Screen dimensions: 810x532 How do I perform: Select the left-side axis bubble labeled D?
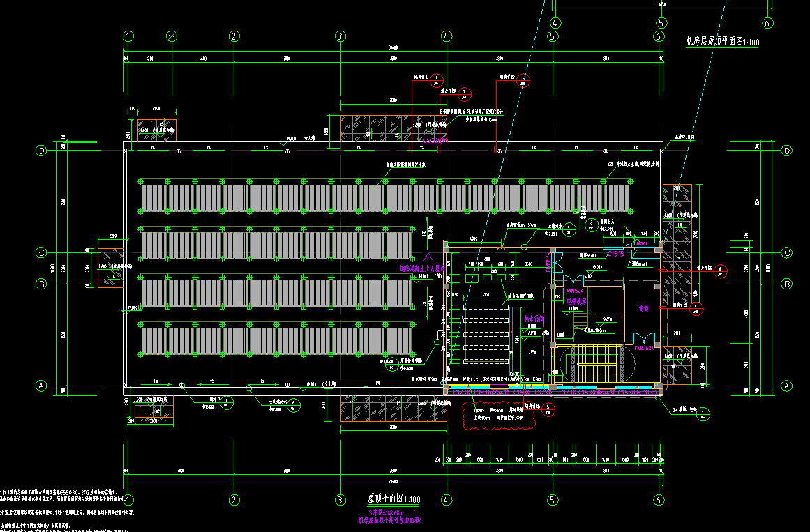(x=42, y=151)
